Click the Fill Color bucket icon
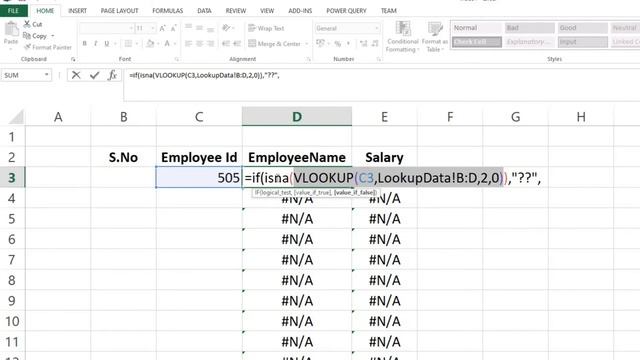Screen dimensions: 640x360 [150, 43]
